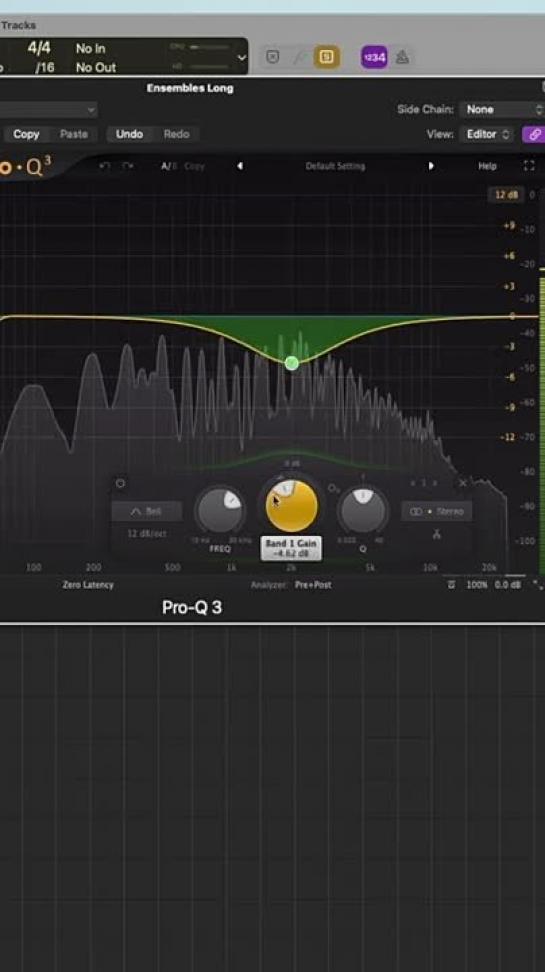This screenshot has width=545, height=972.
Task: Click the /16 division value
Action: (x=44, y=68)
